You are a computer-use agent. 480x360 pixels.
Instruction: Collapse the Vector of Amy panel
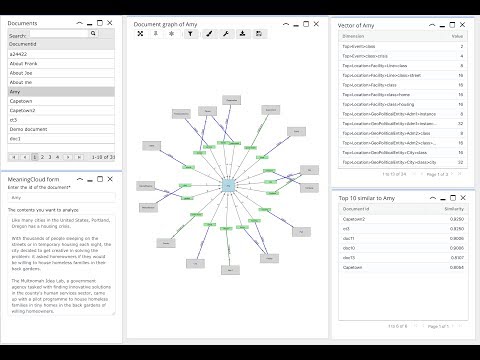coord(432,25)
